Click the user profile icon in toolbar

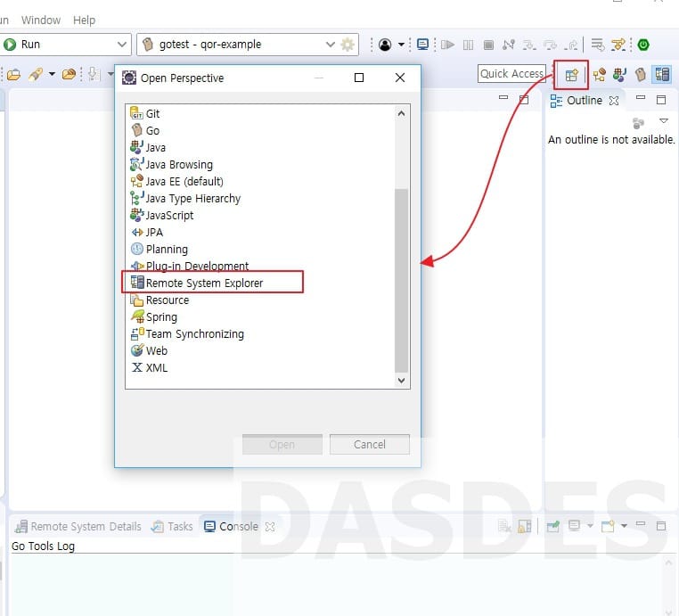[x=385, y=45]
